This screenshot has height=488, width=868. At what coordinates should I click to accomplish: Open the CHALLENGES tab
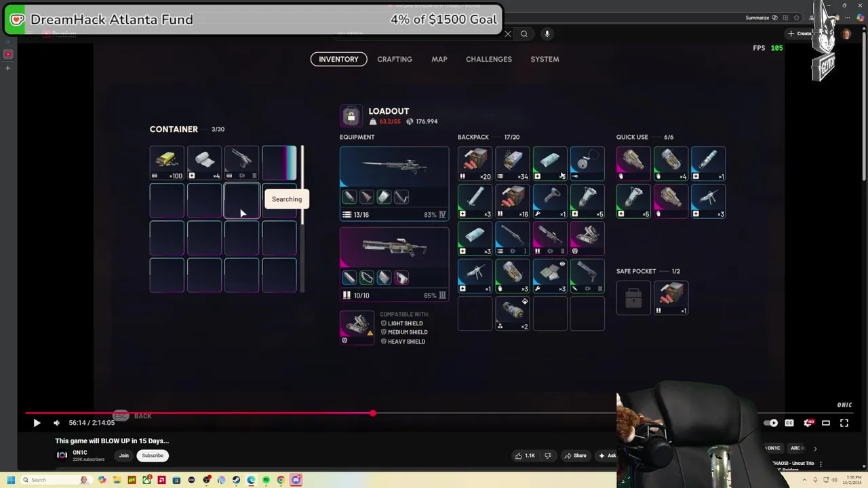coord(489,59)
